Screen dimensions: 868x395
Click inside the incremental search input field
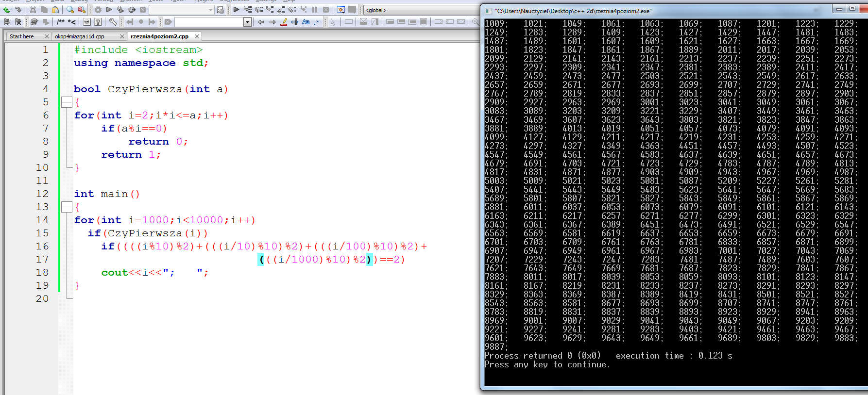pyautogui.click(x=209, y=22)
